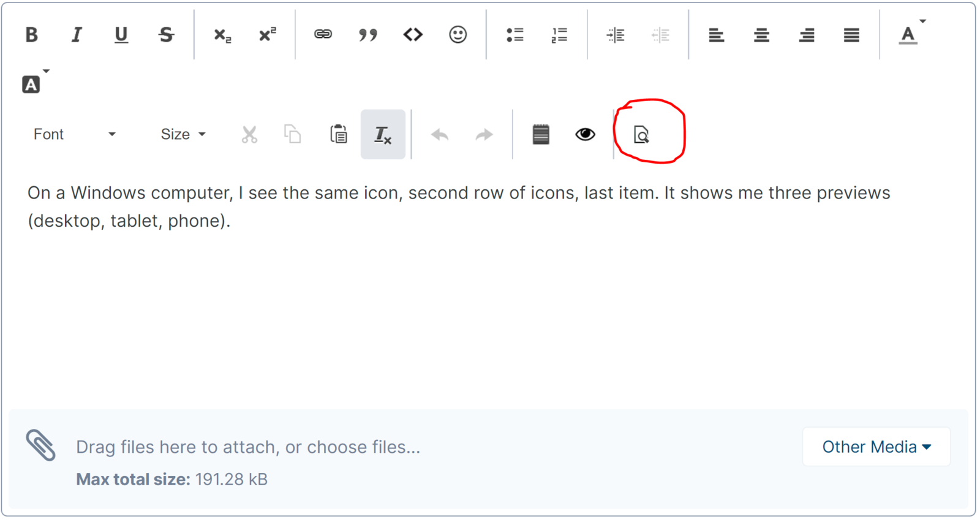This screenshot has height=522, width=980.
Task: Toggle underline formatting
Action: (121, 35)
